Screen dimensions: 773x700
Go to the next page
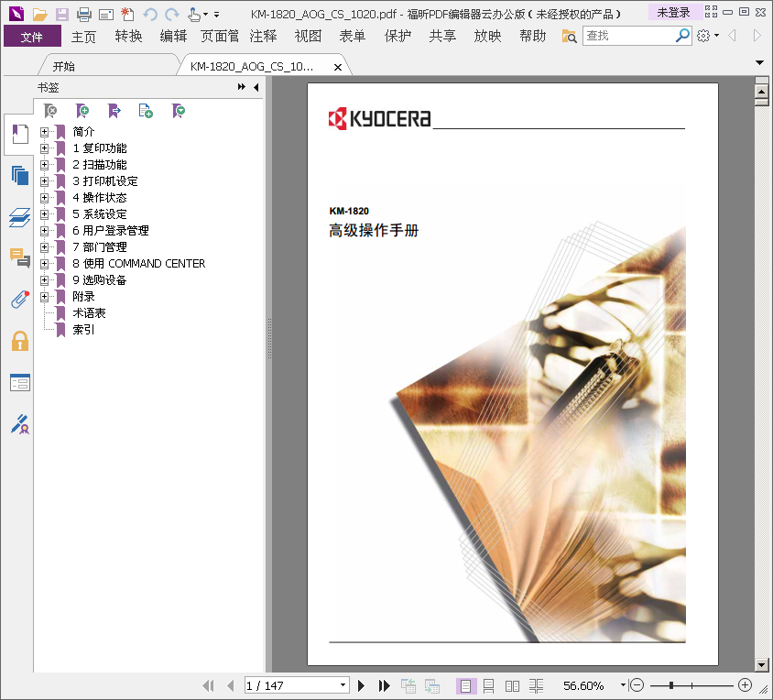[x=361, y=685]
